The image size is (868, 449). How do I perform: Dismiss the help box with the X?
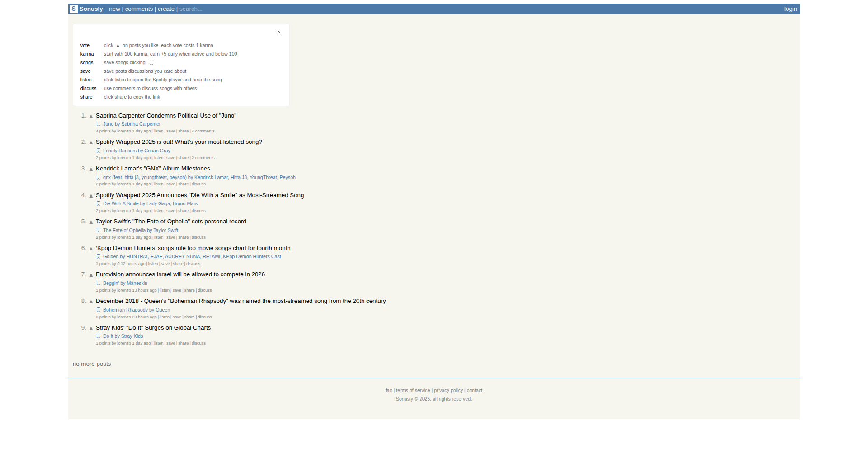pyautogui.click(x=279, y=32)
